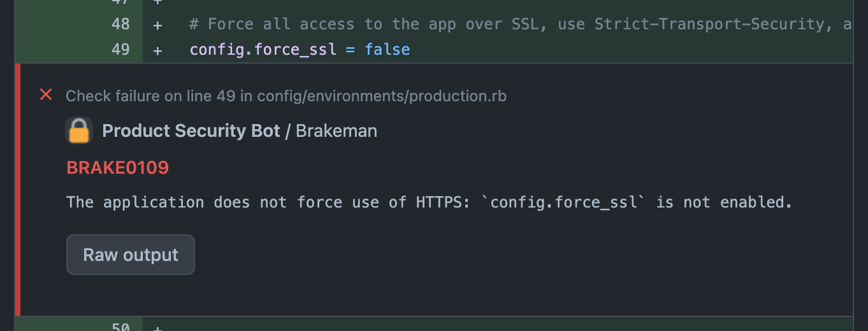Image resolution: width=868 pixels, height=331 pixels.
Task: Click the plus marker on line 49
Action: tap(158, 49)
